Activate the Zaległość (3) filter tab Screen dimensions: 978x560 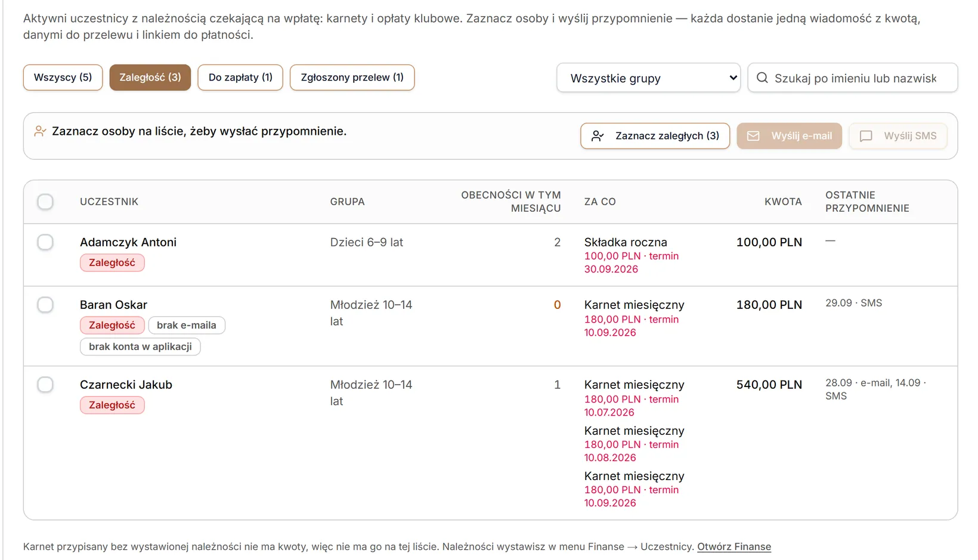(150, 78)
